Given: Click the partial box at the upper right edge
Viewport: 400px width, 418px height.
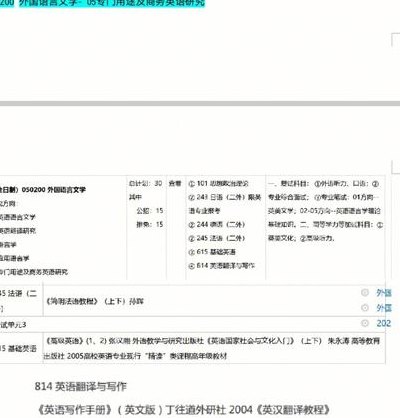Looking at the screenshot, I should (396, 39).
